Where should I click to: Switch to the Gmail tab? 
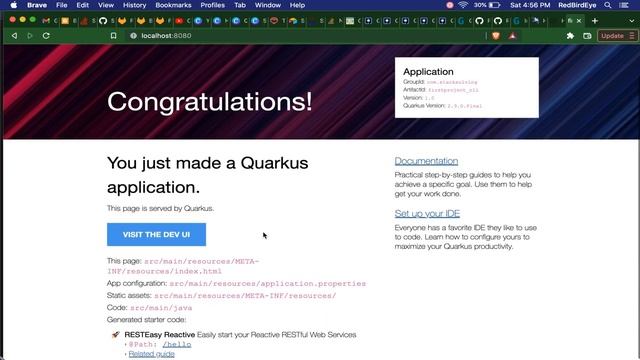(x=46, y=21)
